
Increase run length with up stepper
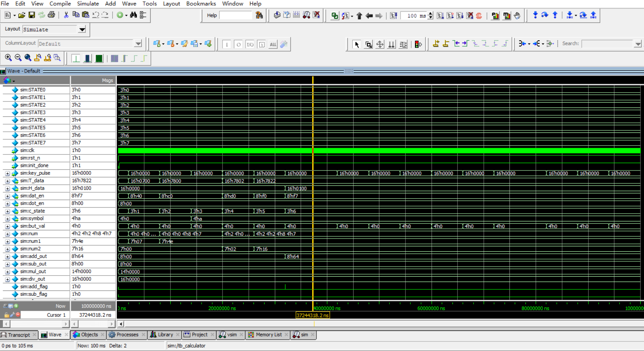click(x=430, y=14)
